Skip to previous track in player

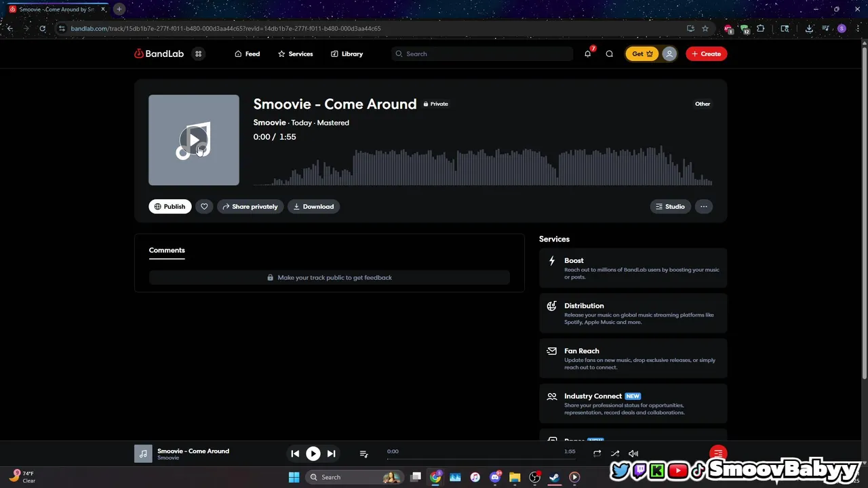click(295, 453)
